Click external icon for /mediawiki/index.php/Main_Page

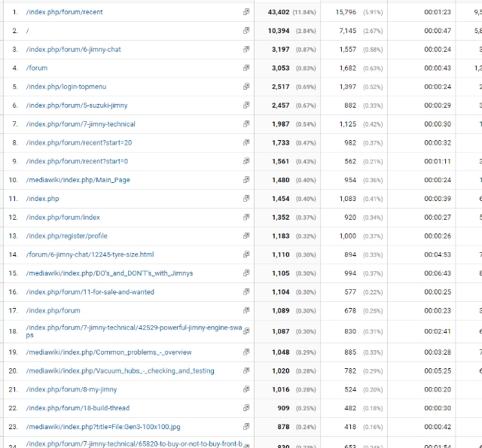246,180
